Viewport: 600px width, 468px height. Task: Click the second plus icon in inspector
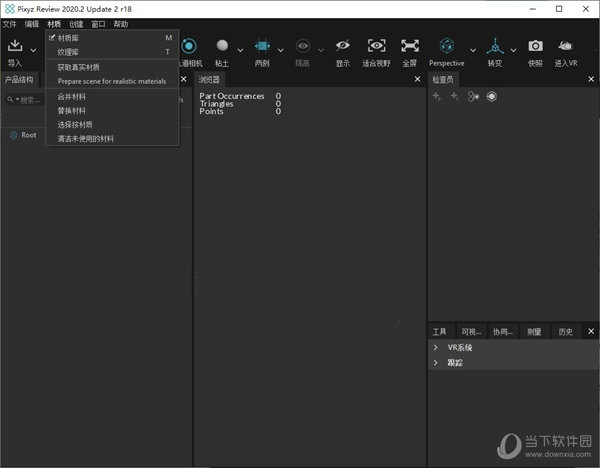click(454, 96)
